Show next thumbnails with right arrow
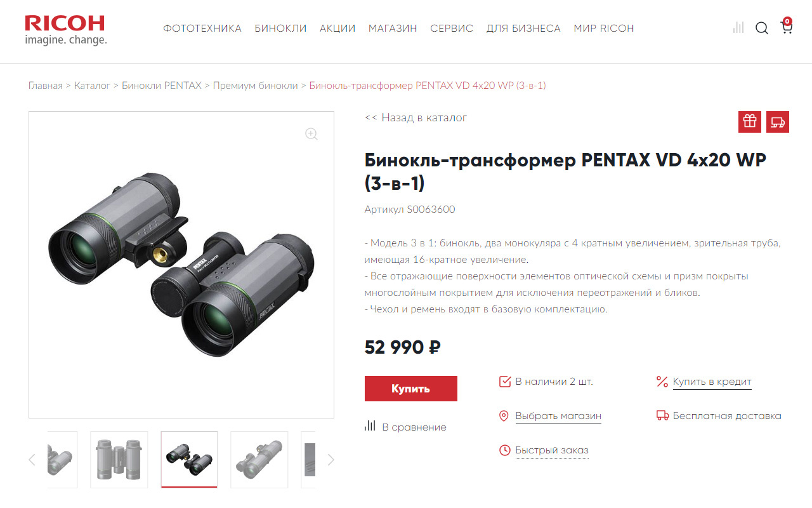812x508 pixels. pyautogui.click(x=331, y=460)
